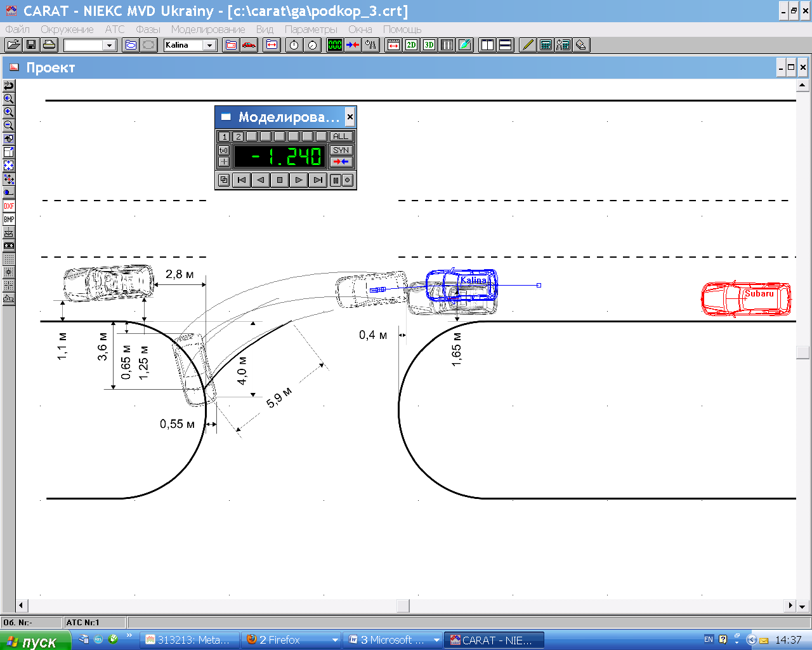Open the Окружение menu
The image size is (812, 650).
pyautogui.click(x=67, y=29)
